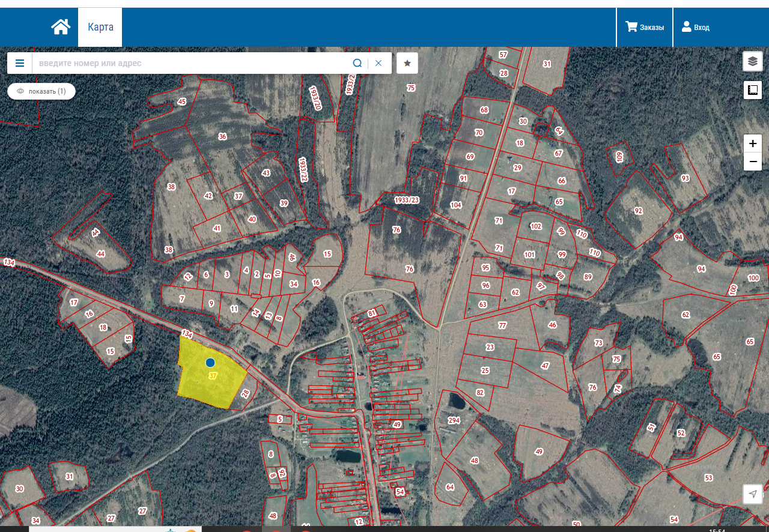Open the Карта tab
Viewport: 769px width, 532px height.
click(x=100, y=27)
